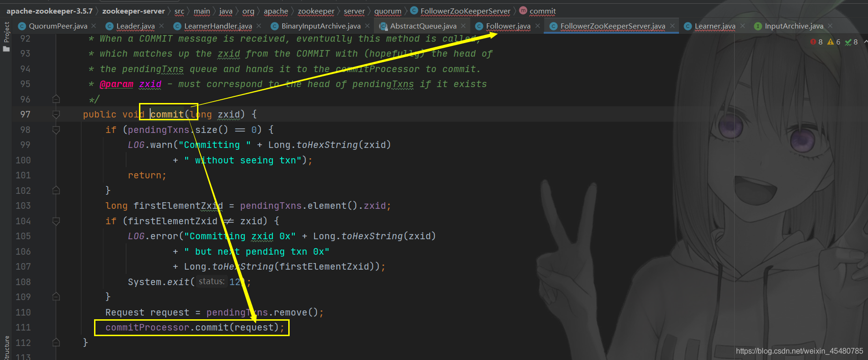Close the Learner.java tab

coord(743,26)
